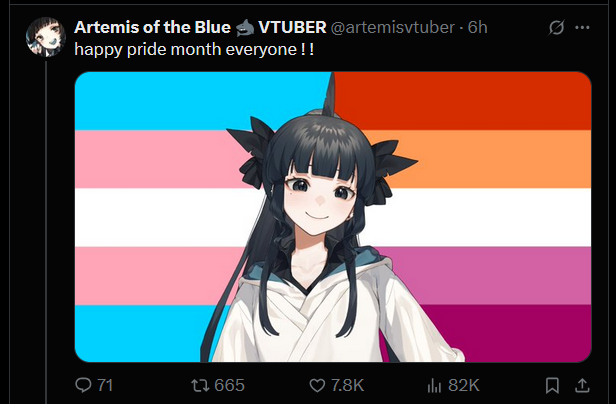Screen dimensions: 616x404
Task: Open the share tweet icon
Action: (x=582, y=386)
